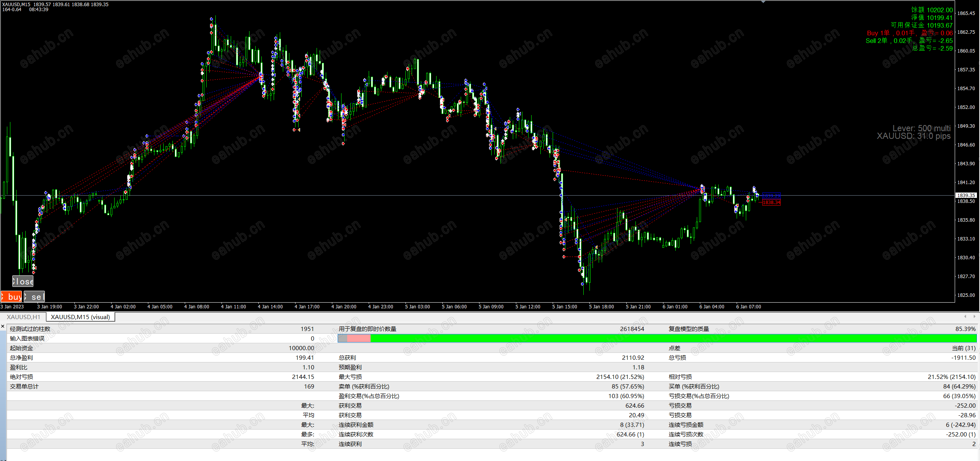Close the tester report panel with X
The height and width of the screenshot is (461, 980).
tap(3, 326)
